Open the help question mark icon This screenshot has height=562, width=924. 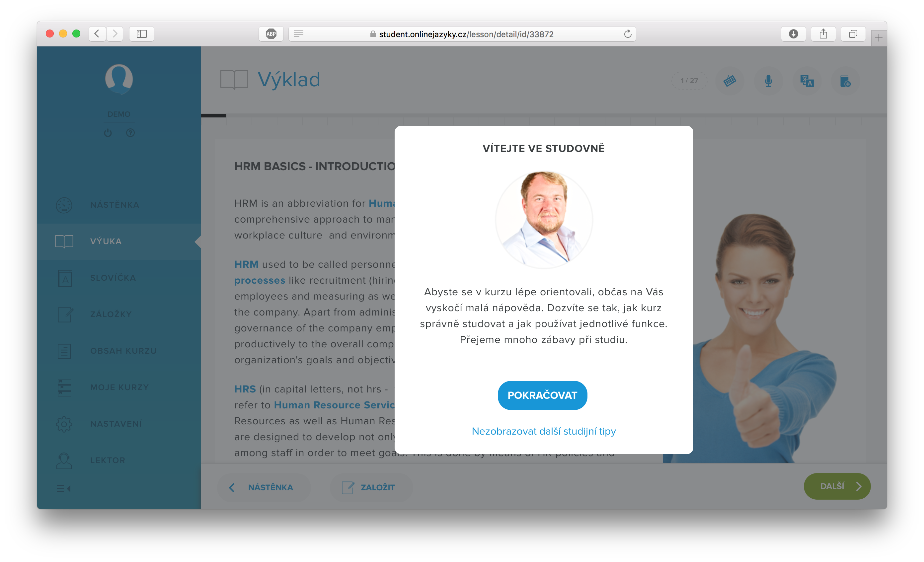(130, 133)
